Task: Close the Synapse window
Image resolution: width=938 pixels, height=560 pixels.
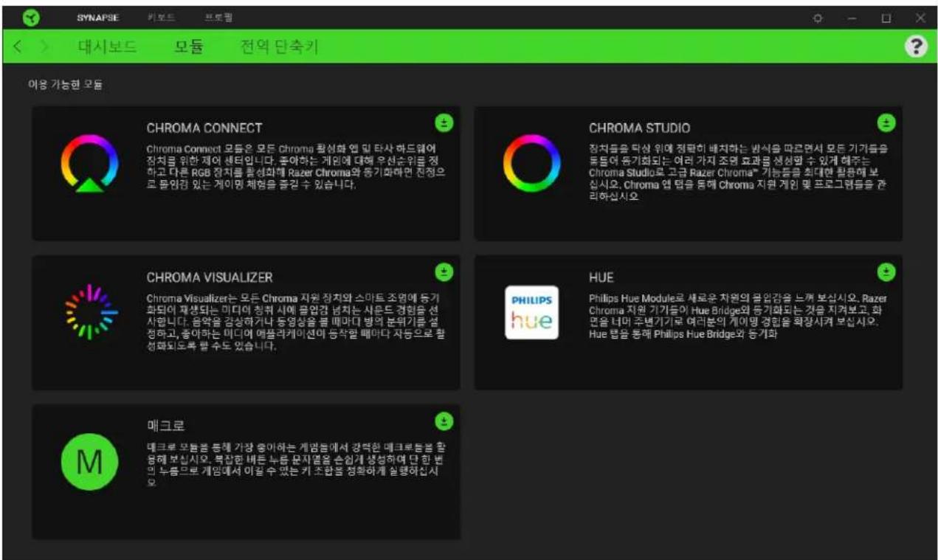Action: tap(920, 18)
